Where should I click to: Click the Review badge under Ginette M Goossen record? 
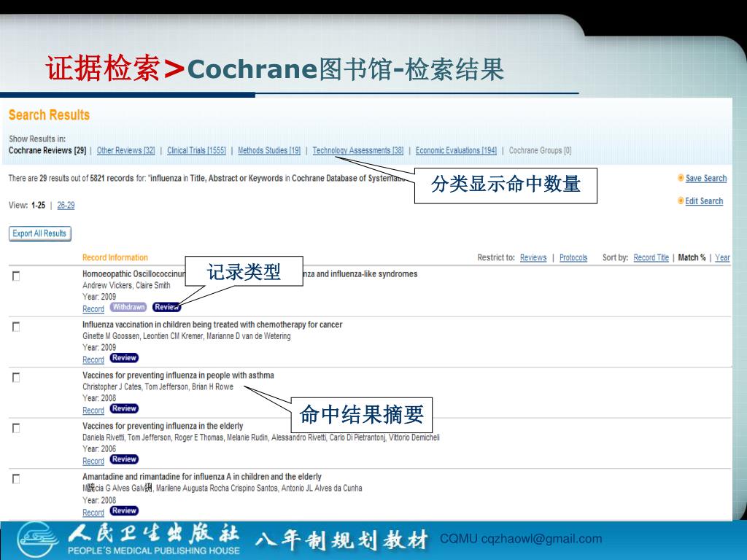tap(124, 357)
